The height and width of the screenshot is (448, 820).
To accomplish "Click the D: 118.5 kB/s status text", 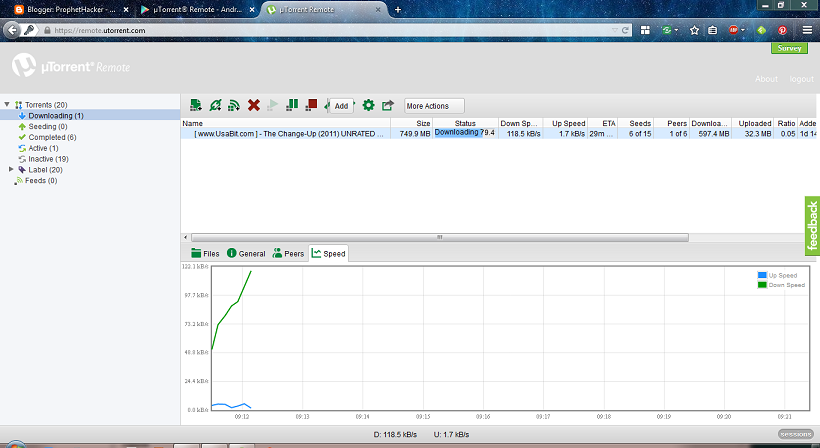I will (395, 434).
